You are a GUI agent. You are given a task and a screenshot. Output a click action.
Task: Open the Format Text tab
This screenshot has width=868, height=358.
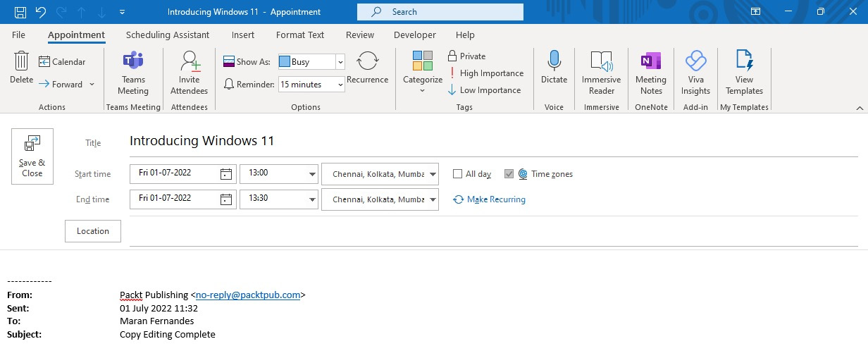coord(300,35)
